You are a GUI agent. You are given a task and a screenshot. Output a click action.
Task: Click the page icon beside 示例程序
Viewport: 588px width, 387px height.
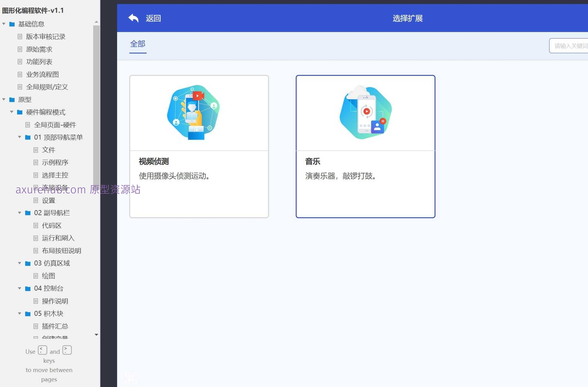(x=36, y=162)
